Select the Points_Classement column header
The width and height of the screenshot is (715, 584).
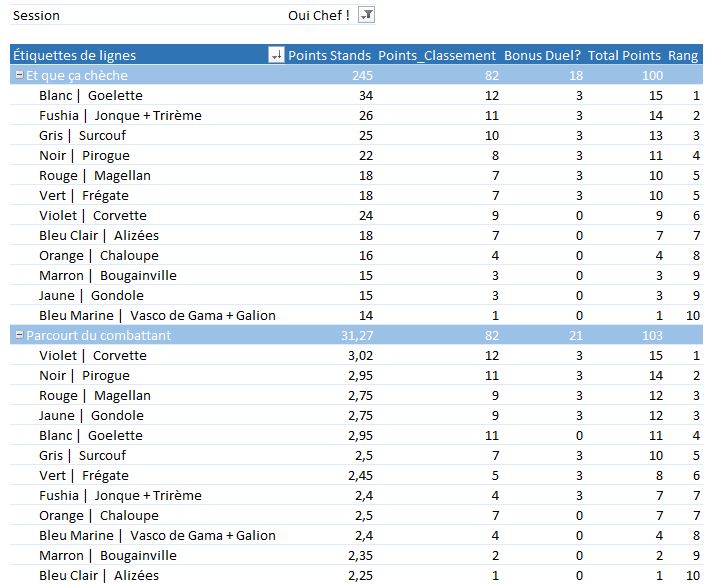[x=437, y=56]
